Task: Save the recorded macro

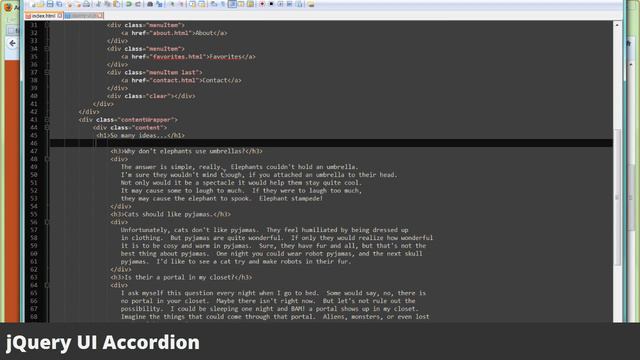Action: pos(299,4)
